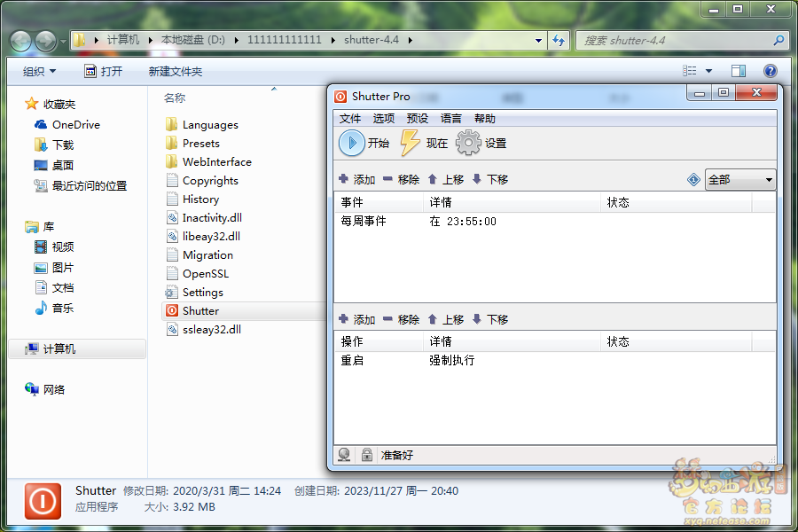This screenshot has width=798, height=532.
Task: Click the 打开 button in Explorer toolbar
Action: [104, 71]
